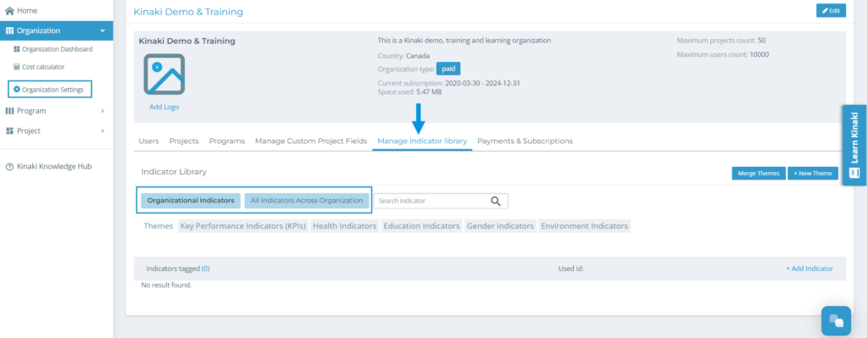The image size is (868, 338).
Task: Click the Kinaki Knowledge Hub help icon
Action: [9, 167]
